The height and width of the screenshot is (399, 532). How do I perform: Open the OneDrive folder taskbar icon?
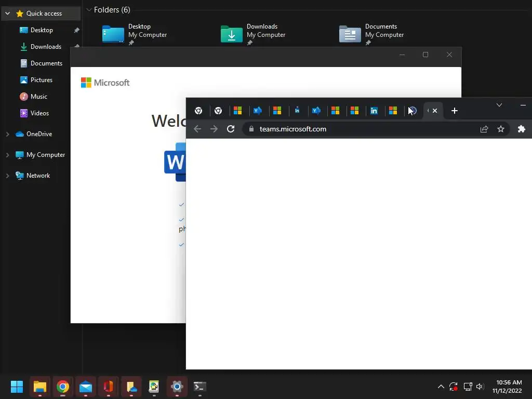(x=131, y=387)
